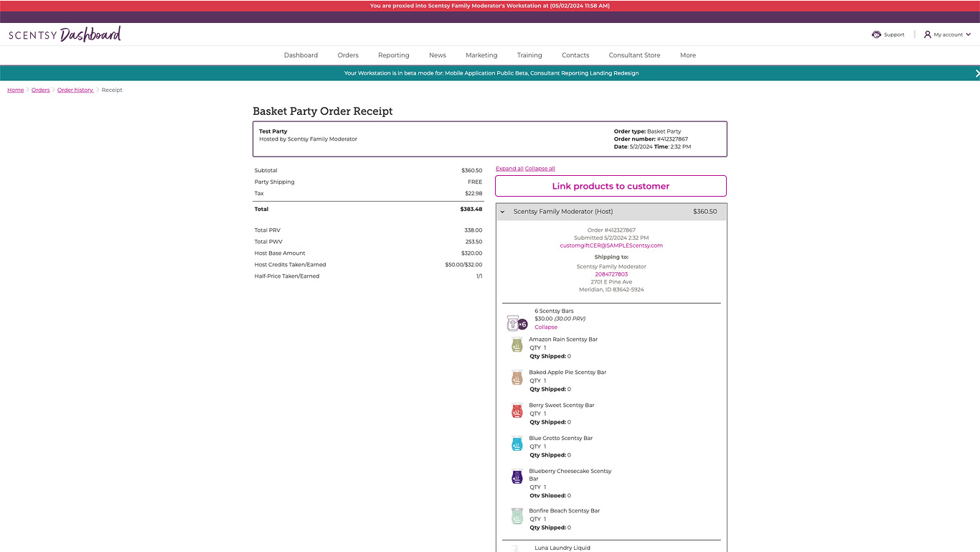The image size is (980, 552).
Task: Click the Baked Apple Pie Scentsy Bar name
Action: click(x=567, y=373)
